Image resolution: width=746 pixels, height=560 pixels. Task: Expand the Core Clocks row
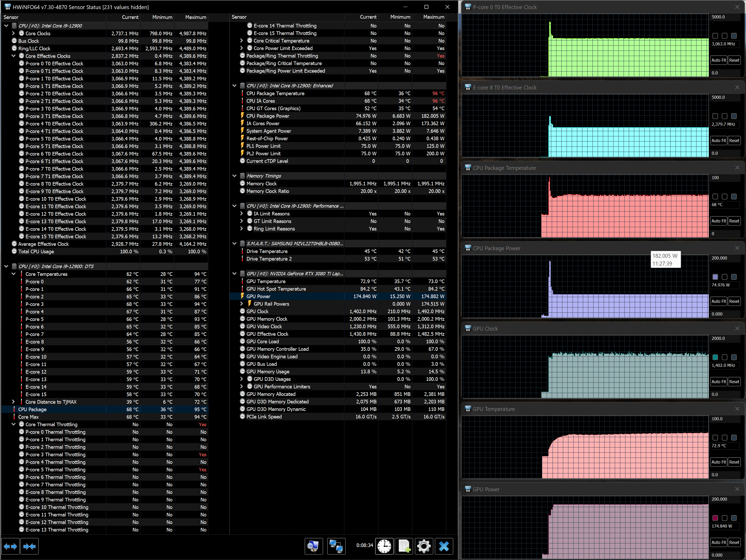tap(13, 33)
